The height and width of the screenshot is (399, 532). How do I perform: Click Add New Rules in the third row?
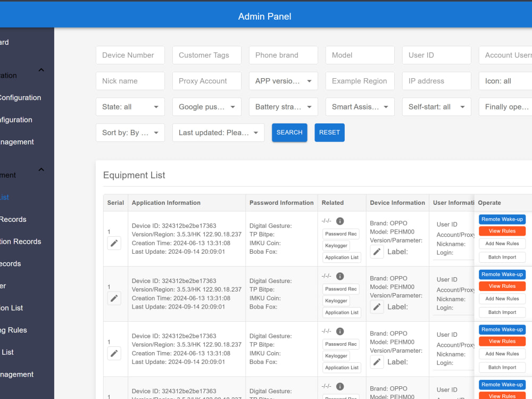click(502, 354)
